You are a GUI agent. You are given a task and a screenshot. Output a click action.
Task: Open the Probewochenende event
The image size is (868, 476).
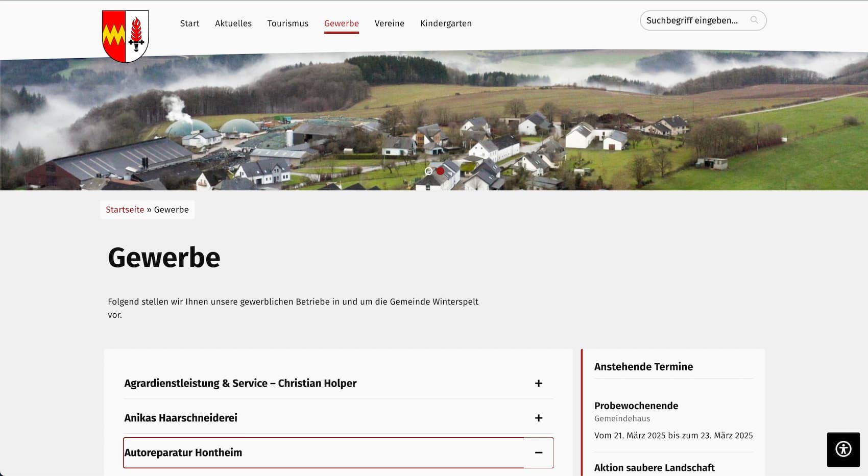click(636, 406)
